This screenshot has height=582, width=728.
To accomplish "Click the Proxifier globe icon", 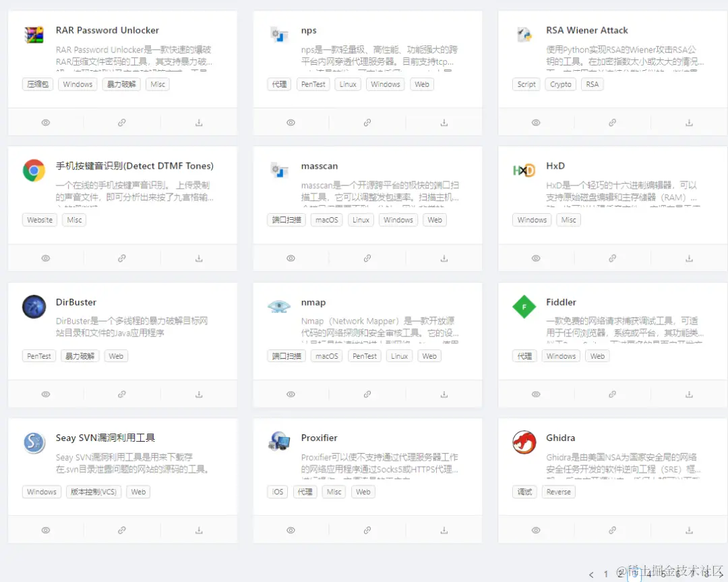I will click(x=279, y=441).
